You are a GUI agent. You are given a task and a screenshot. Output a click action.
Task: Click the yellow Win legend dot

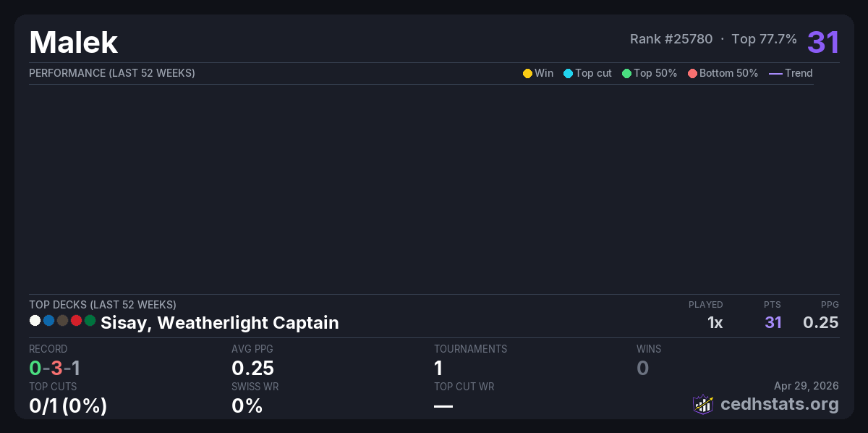pyautogui.click(x=527, y=73)
